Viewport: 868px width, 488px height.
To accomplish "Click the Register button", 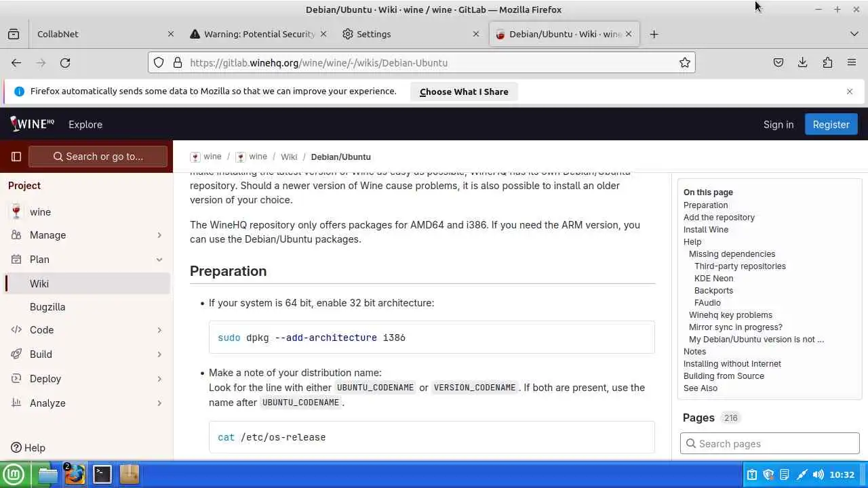I will [831, 124].
